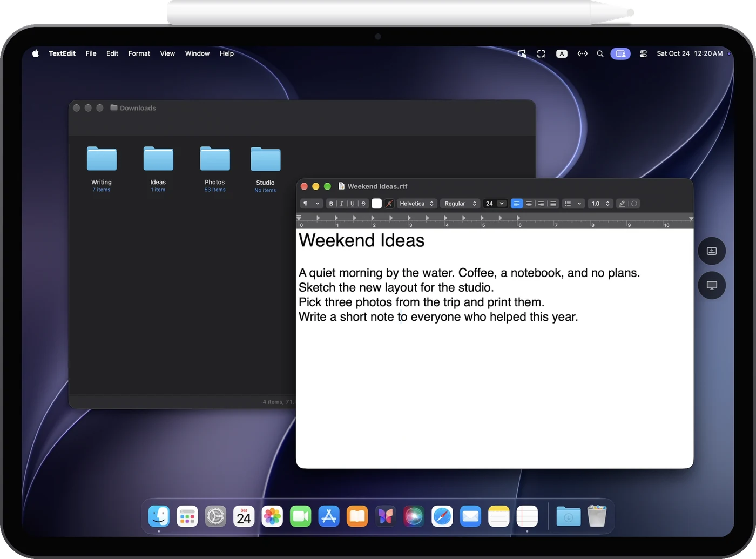
Task: Click the Weekend Ideas heading in the document
Action: 362,240
